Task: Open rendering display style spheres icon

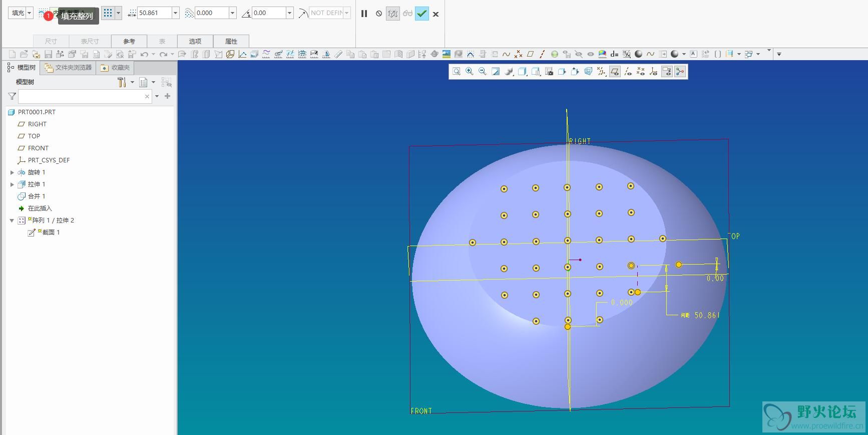Action: pyautogui.click(x=509, y=72)
